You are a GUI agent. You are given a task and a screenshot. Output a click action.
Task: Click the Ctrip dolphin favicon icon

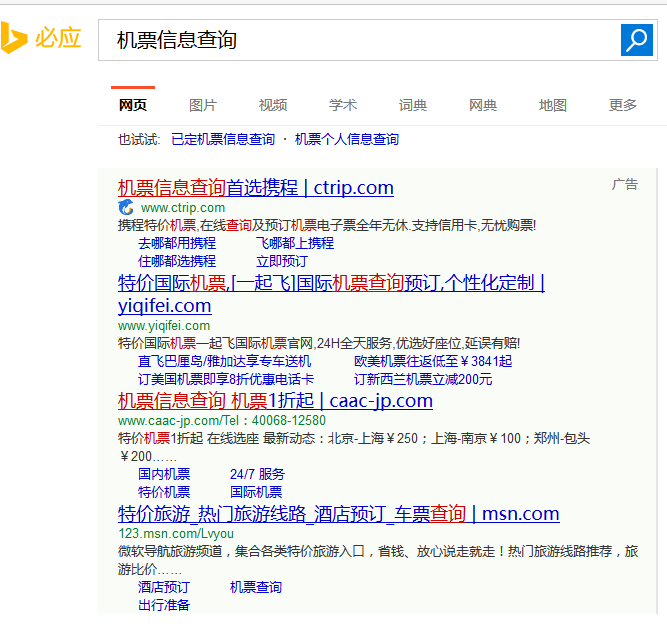click(126, 208)
